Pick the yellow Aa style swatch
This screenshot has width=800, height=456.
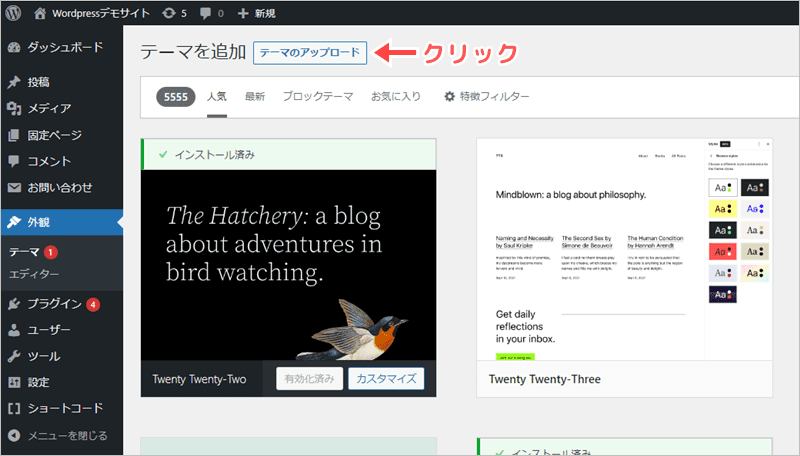[723, 208]
